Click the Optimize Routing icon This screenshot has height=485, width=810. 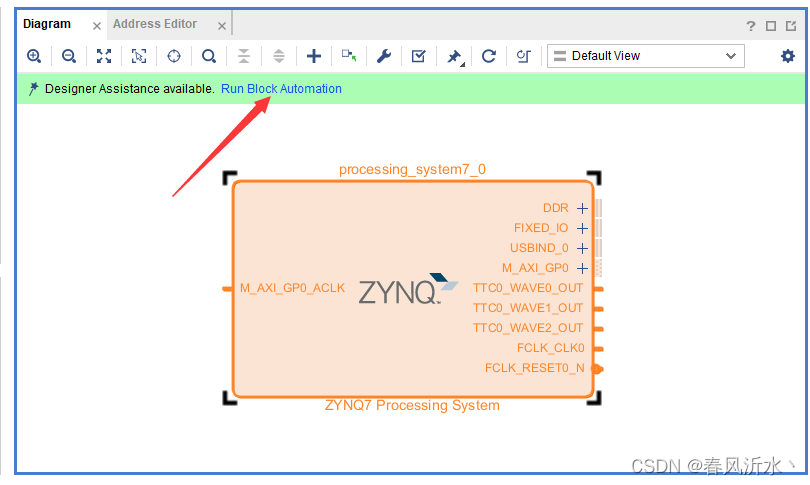pos(524,56)
